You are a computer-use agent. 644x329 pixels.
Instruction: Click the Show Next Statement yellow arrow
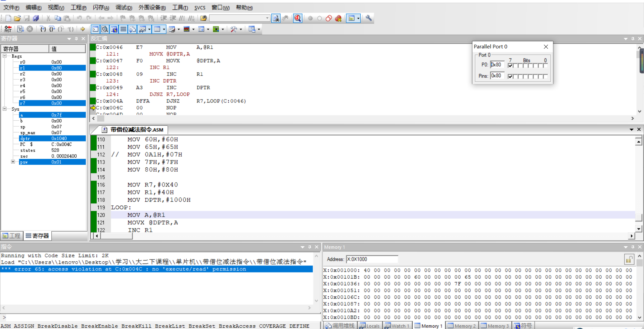click(x=83, y=29)
